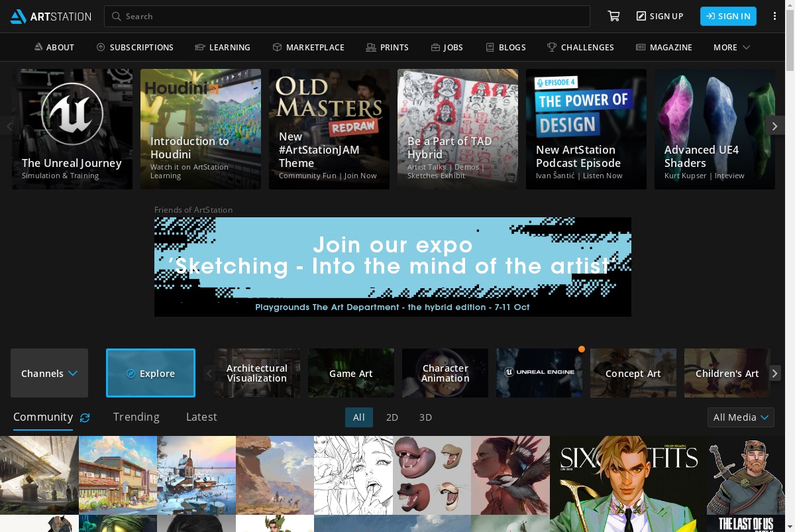Open the New #ArtStationJAM Theme card
The width and height of the screenshot is (795, 532).
[x=329, y=129]
